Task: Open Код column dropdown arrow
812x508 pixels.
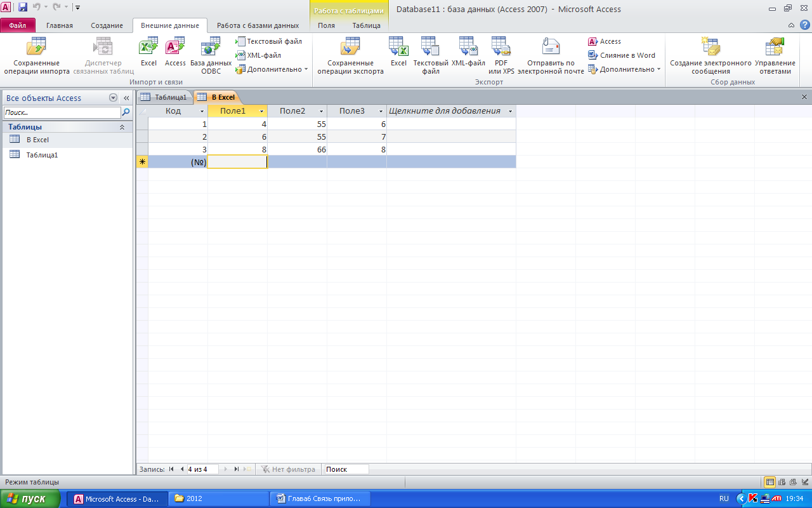Action: [x=202, y=111]
